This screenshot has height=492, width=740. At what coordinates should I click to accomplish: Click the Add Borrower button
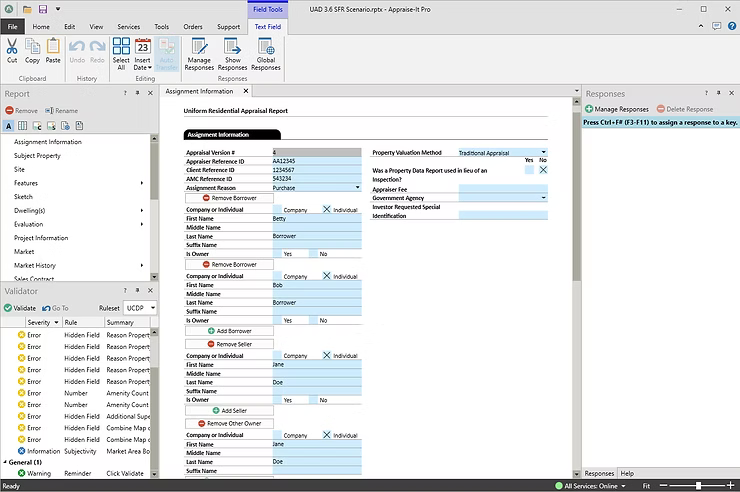click(x=229, y=330)
